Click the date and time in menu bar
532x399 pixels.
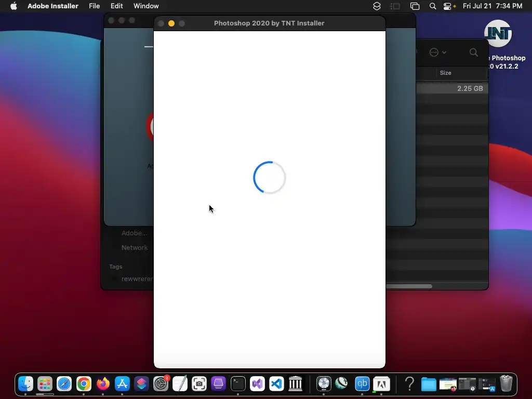pos(493,6)
